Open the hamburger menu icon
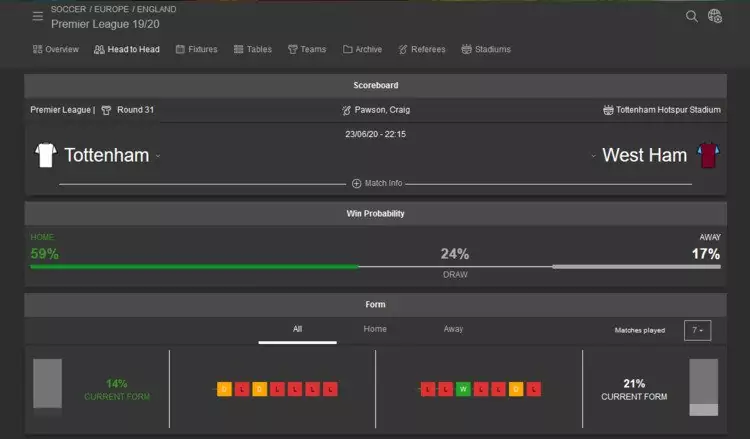Viewport: 750px width, 439px height. [x=38, y=16]
